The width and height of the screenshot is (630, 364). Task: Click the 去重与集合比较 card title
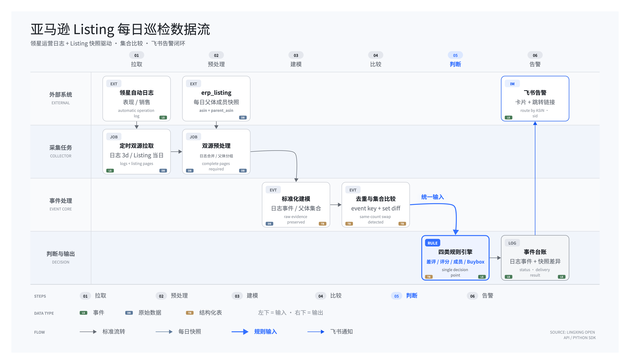pos(375,199)
